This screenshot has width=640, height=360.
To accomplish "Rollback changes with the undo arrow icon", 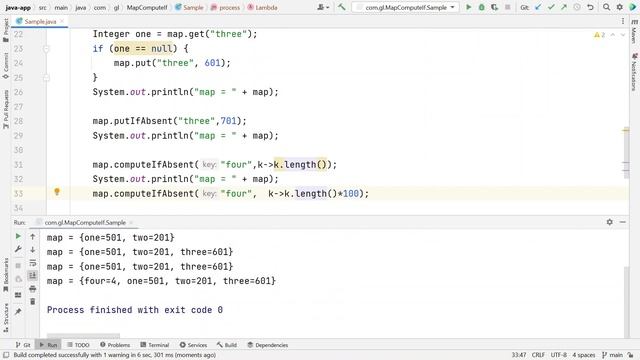I will (590, 7).
